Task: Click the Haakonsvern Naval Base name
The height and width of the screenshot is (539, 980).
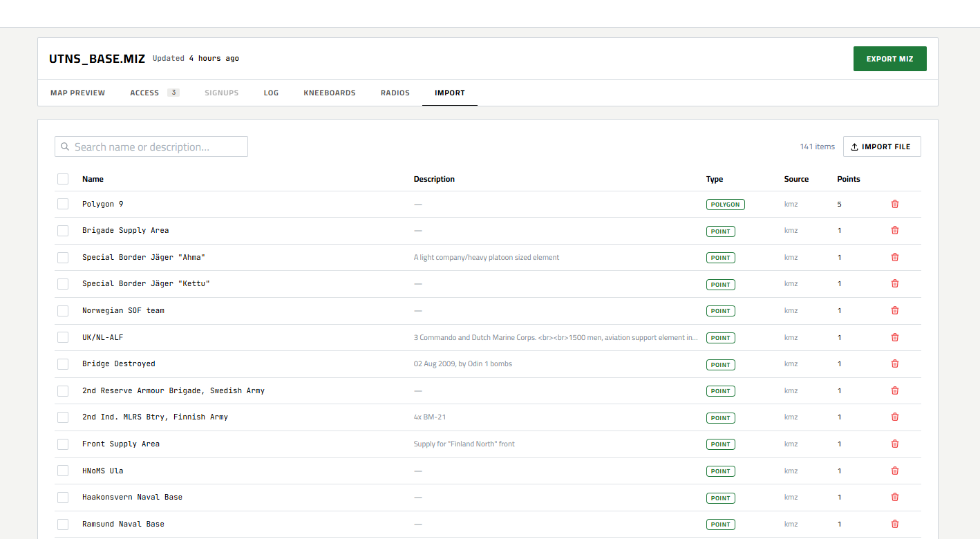Action: tap(132, 497)
